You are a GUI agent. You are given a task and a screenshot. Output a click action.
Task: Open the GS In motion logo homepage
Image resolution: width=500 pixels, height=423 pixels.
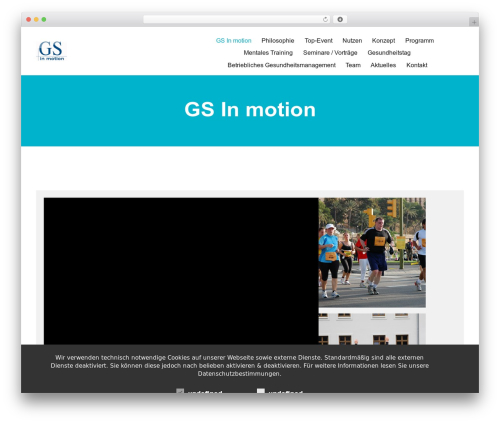click(x=51, y=50)
